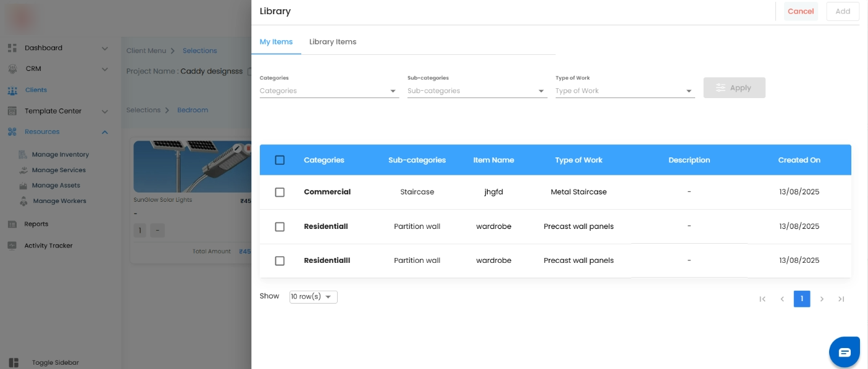Go to last page of table
Image resolution: width=868 pixels, height=369 pixels.
841,299
